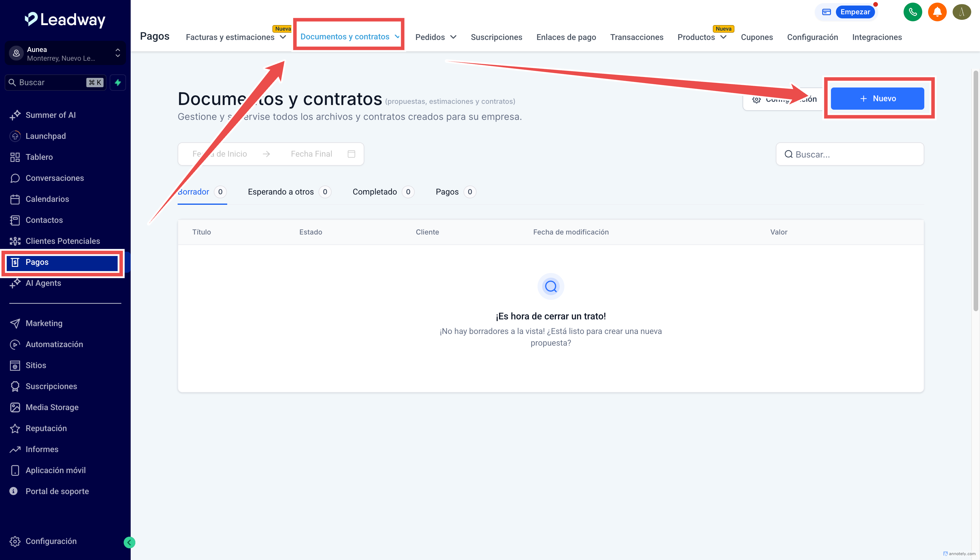Open Conversaciones in the sidebar
This screenshot has width=980, height=560.
(x=54, y=178)
